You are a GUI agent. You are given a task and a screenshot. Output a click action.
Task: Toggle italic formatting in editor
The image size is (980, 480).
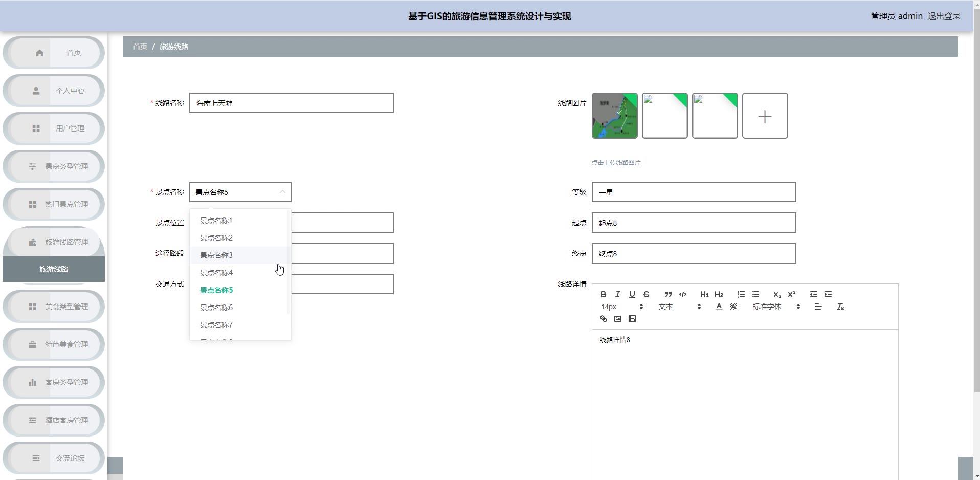(x=617, y=294)
